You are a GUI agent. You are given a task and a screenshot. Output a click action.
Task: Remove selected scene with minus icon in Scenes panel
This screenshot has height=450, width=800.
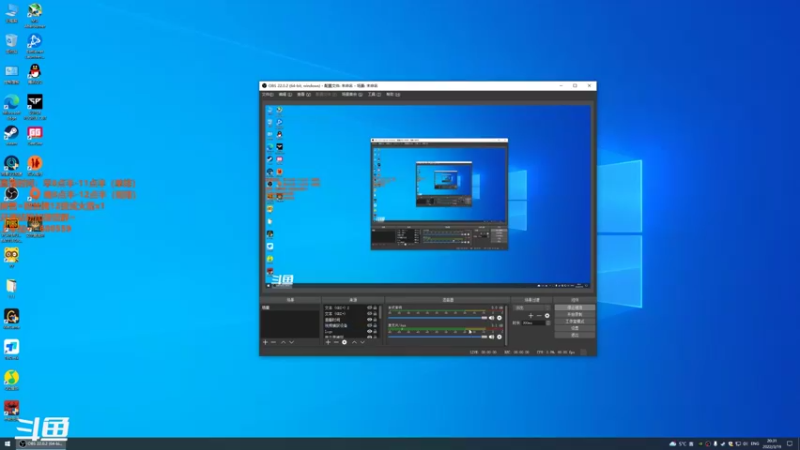tap(273, 342)
